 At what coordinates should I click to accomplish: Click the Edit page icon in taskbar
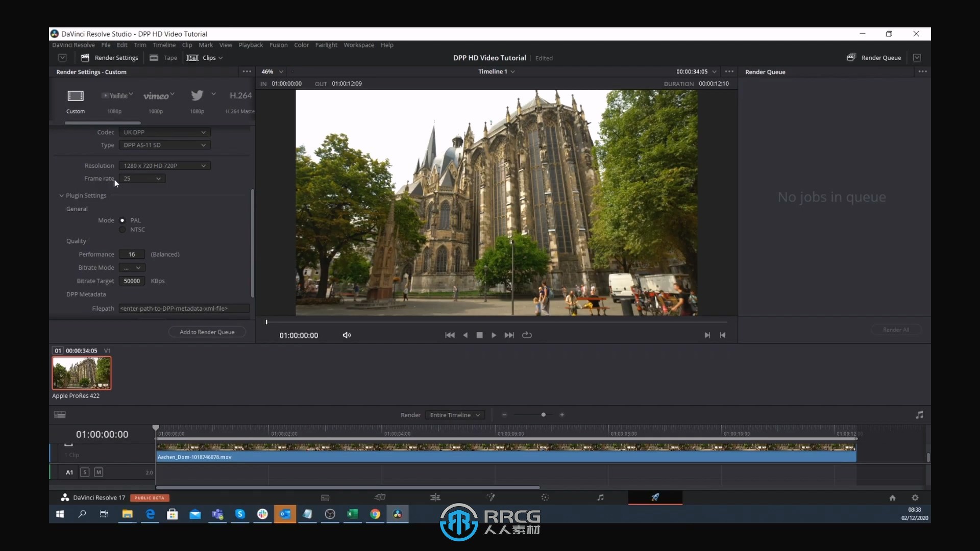pyautogui.click(x=435, y=497)
